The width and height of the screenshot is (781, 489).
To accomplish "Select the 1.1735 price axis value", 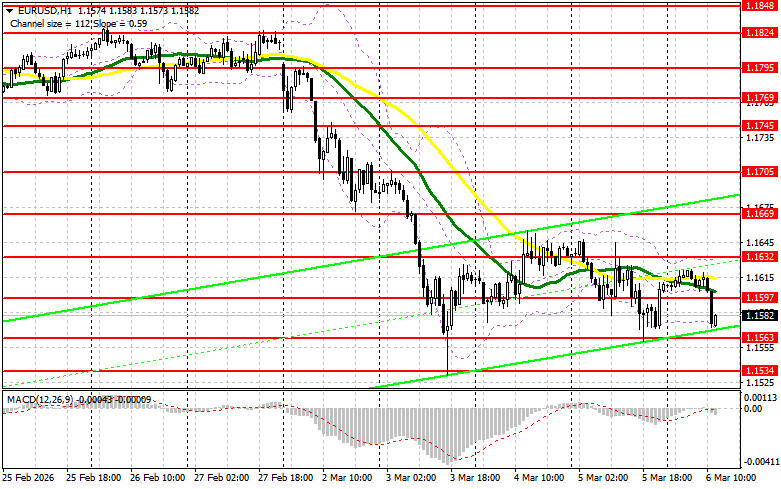I will [759, 138].
